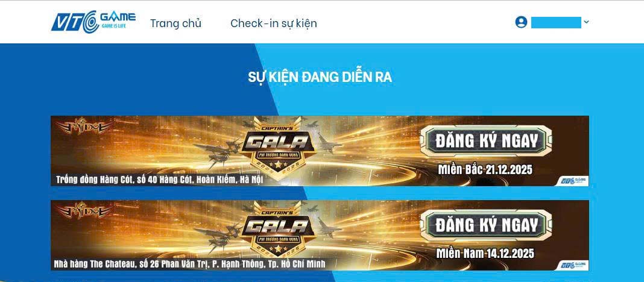Open the highlighted username dropdown
This screenshot has width=644, height=282.
tap(556, 22)
